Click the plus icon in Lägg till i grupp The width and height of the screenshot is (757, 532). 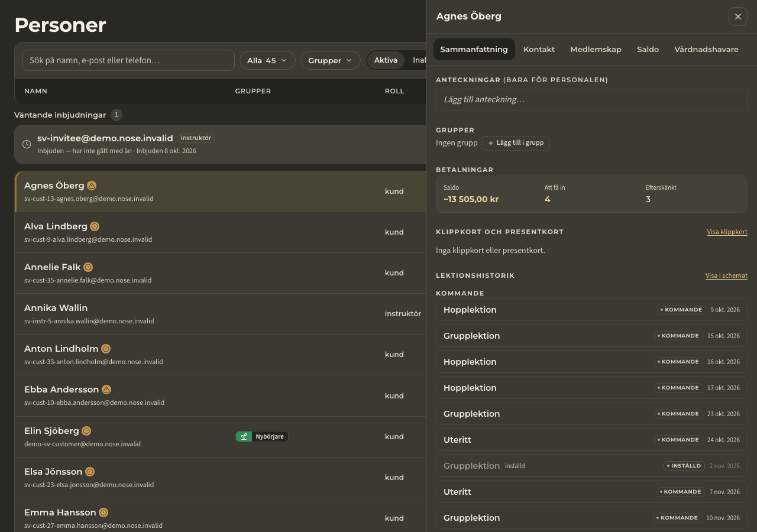tap(491, 143)
